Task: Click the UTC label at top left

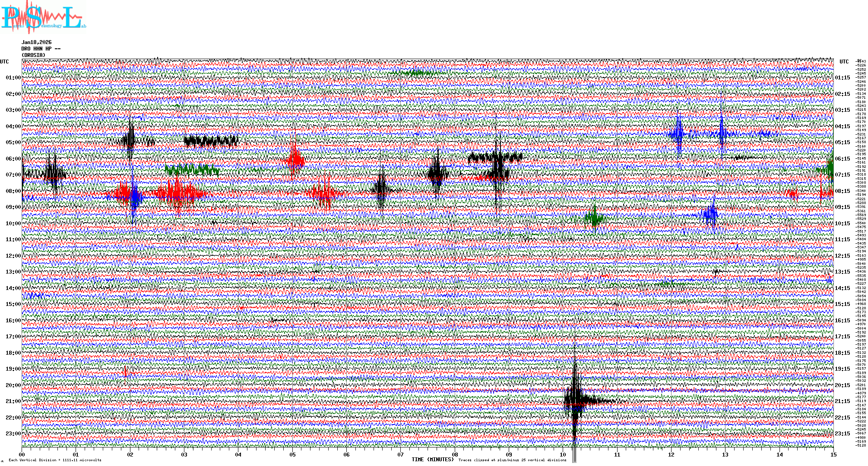Action: tap(4, 62)
